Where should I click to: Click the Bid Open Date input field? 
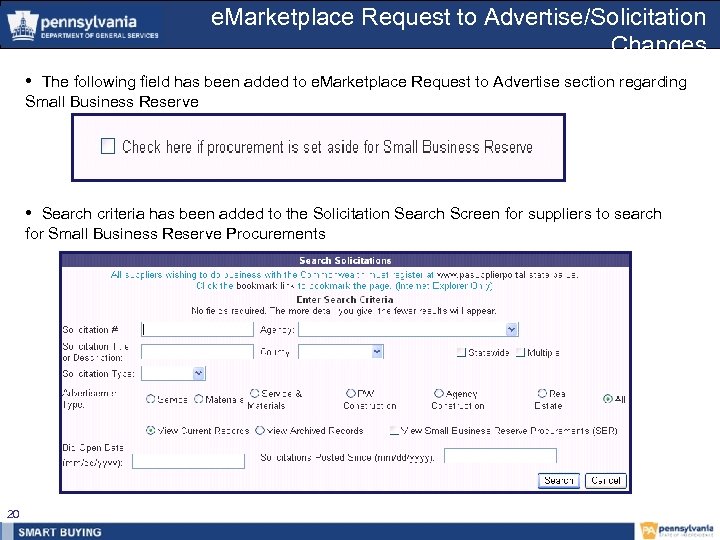pos(188,461)
